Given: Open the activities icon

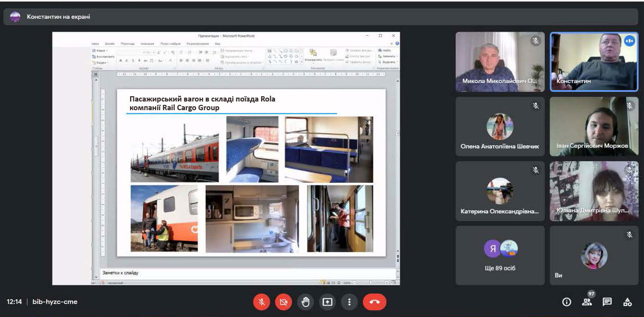Looking at the screenshot, I should pyautogui.click(x=627, y=302).
